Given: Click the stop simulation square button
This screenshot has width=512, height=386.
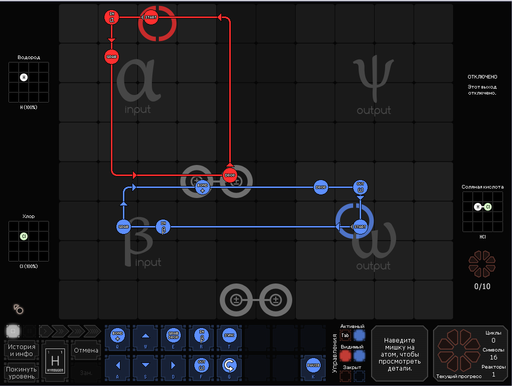Looking at the screenshot, I should pos(13,331).
